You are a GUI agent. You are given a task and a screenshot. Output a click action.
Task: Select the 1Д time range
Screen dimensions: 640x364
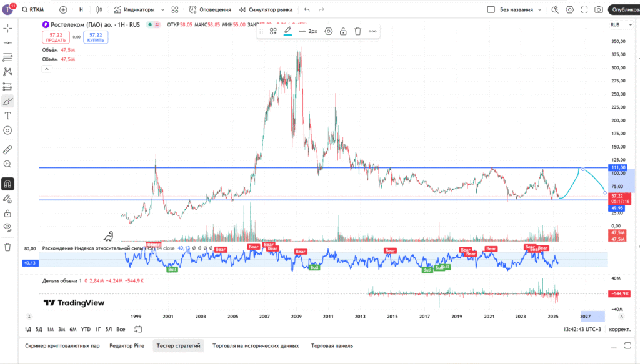[27, 330]
